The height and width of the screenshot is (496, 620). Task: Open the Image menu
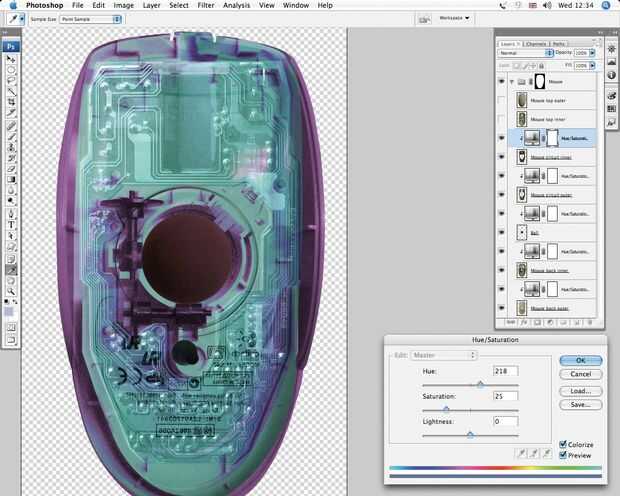[x=123, y=6]
